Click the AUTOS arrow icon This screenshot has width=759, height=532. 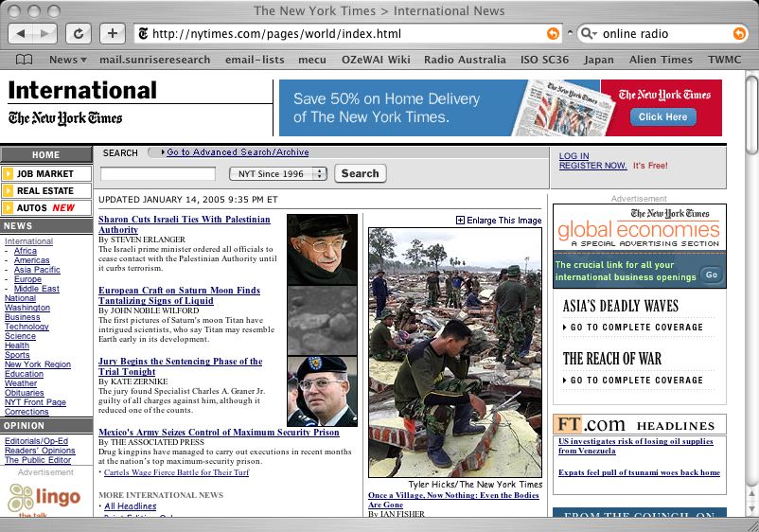[x=8, y=207]
